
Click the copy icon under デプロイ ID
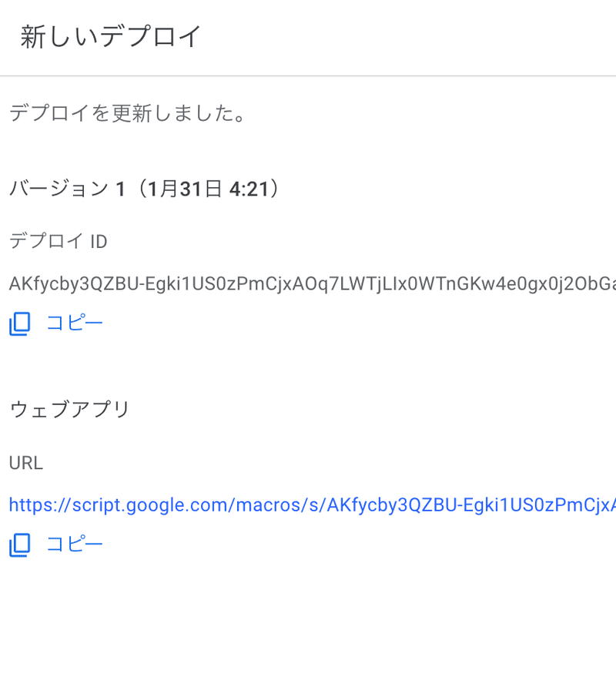coord(20,324)
